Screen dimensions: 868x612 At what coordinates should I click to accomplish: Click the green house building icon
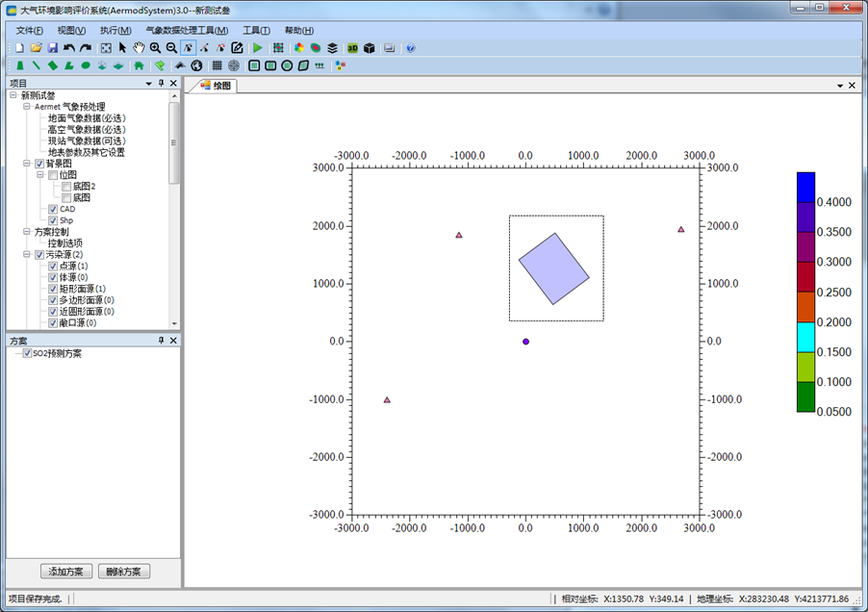click(x=139, y=66)
